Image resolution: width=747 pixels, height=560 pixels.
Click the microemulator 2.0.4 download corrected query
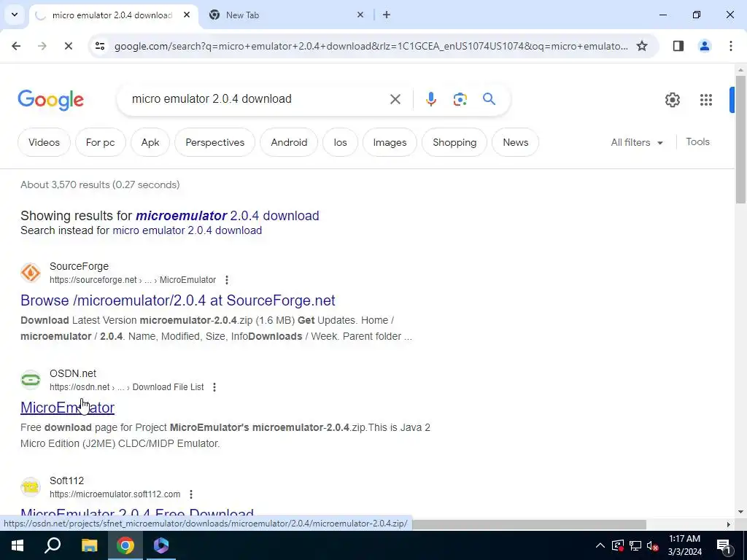(228, 216)
